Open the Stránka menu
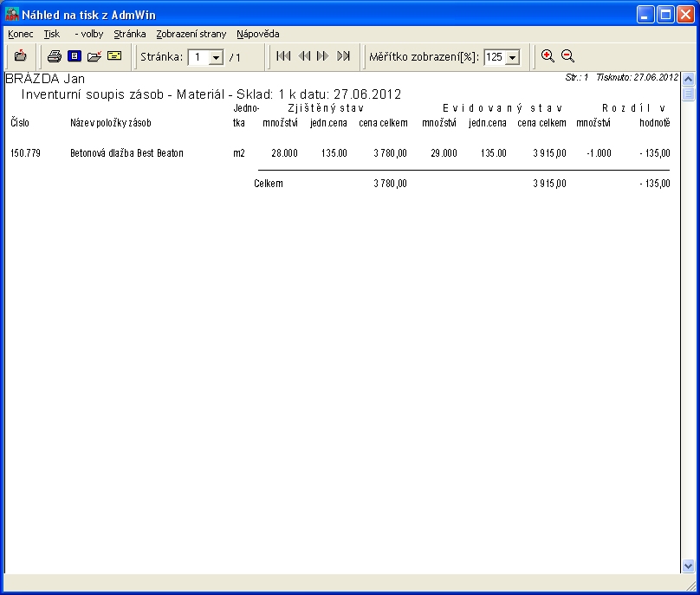This screenshot has height=595, width=700. 129,34
